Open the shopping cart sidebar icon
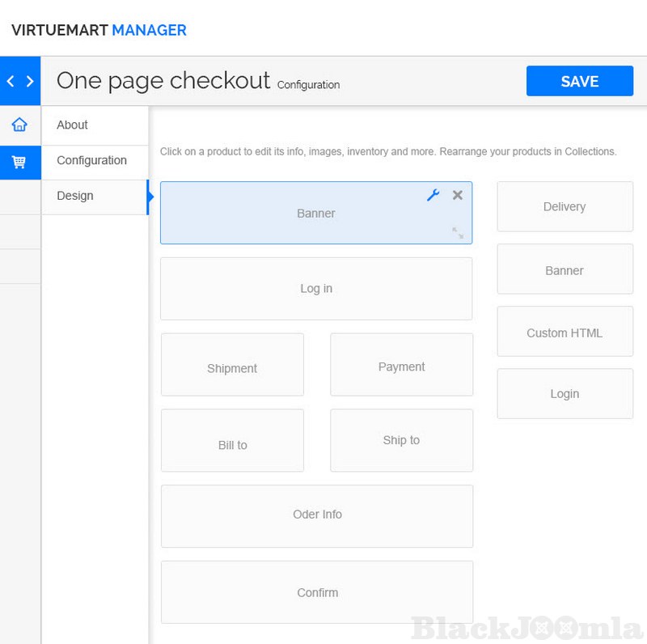 19,162
